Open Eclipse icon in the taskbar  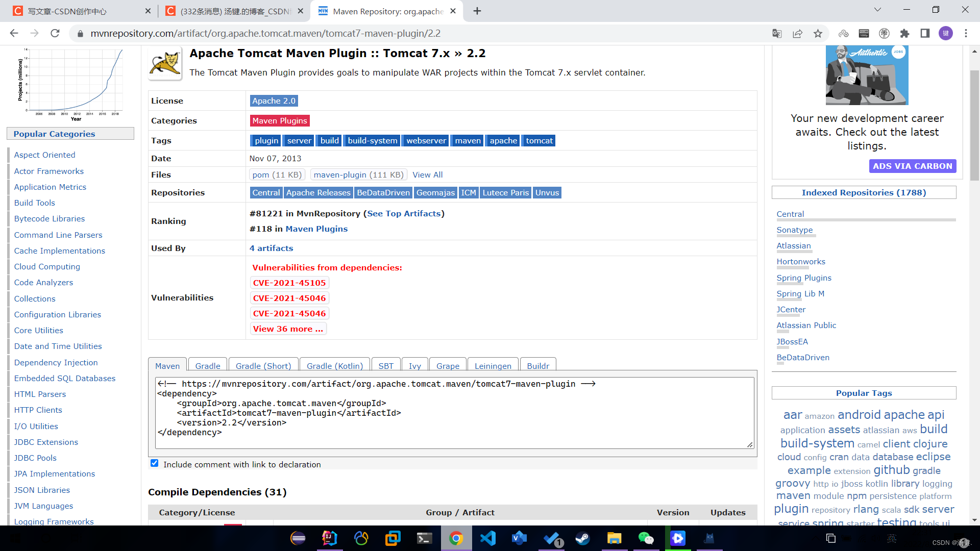[x=298, y=538]
